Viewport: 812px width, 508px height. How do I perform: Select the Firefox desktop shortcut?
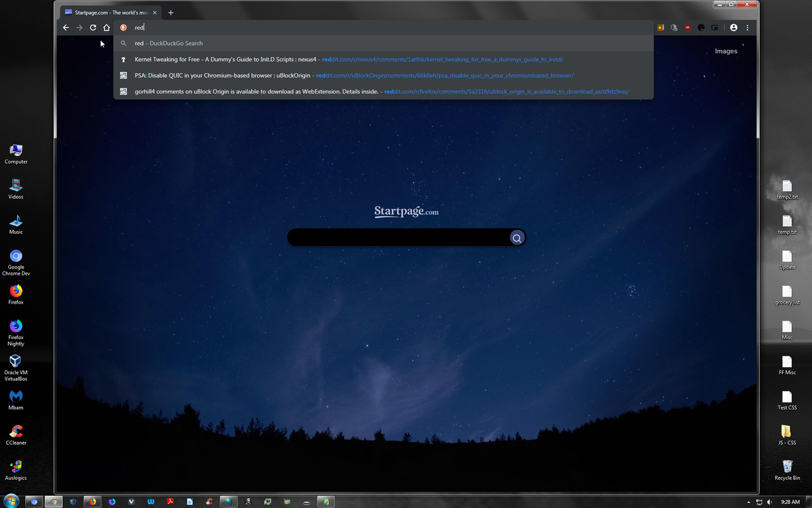pyautogui.click(x=16, y=295)
